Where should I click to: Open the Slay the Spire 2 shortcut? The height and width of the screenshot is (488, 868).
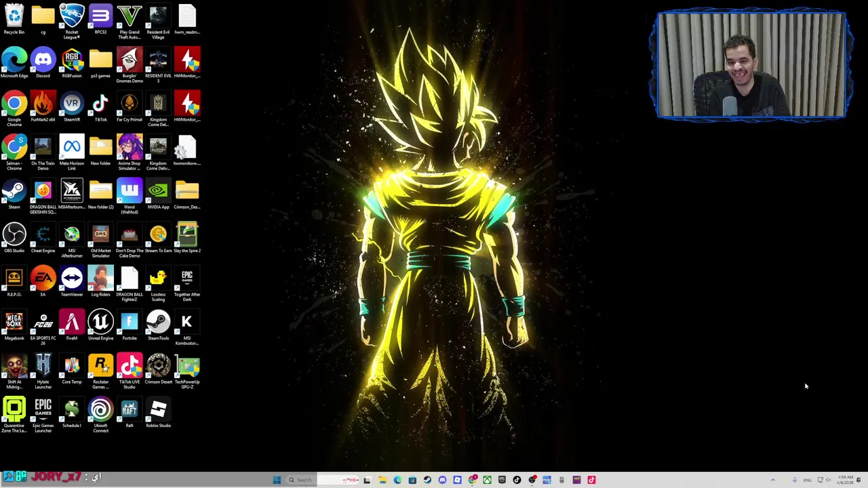(187, 238)
